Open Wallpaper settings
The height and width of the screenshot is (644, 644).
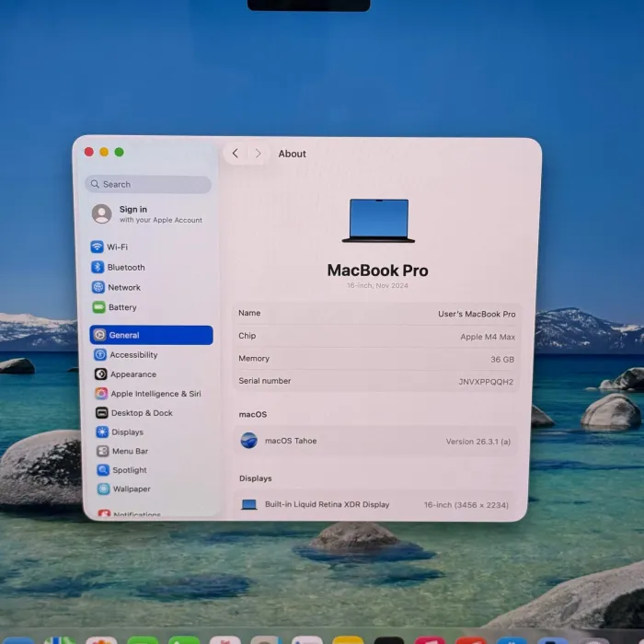coord(131,489)
